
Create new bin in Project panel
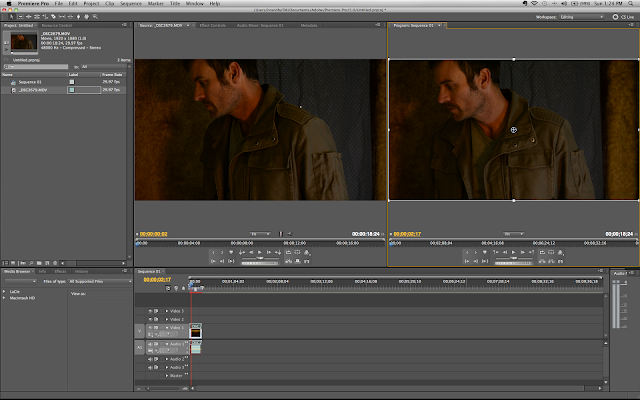(39, 263)
